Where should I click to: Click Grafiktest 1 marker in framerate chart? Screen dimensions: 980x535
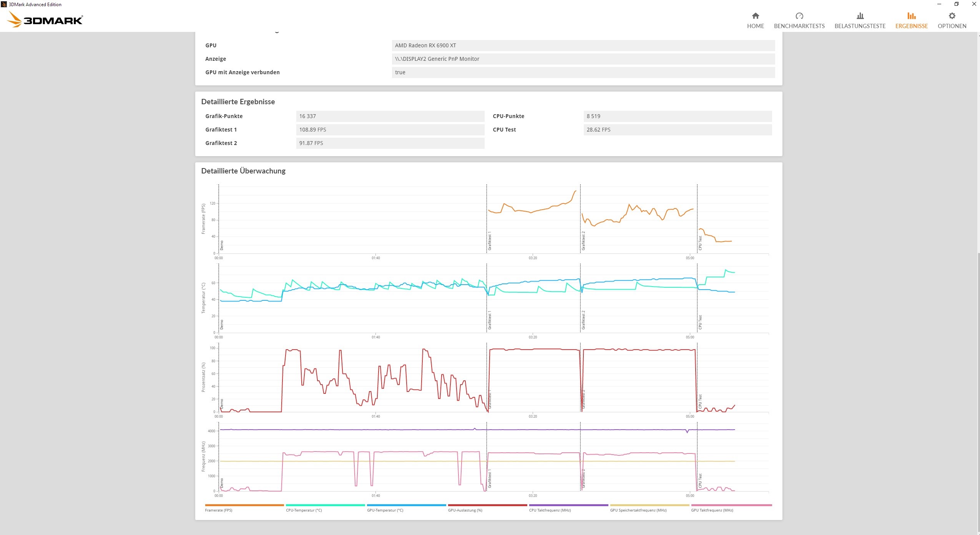pos(489,241)
